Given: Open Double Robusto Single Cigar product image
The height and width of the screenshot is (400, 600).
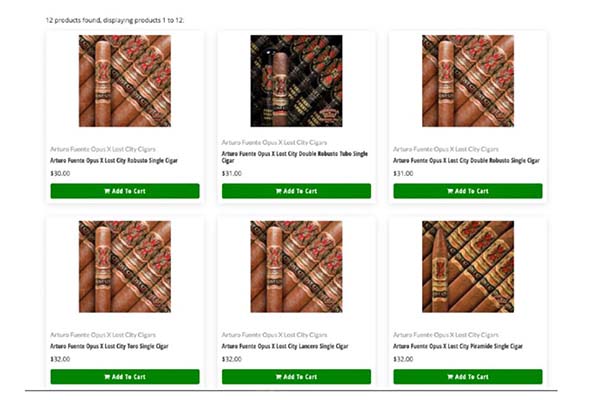Looking at the screenshot, I should coord(468,81).
